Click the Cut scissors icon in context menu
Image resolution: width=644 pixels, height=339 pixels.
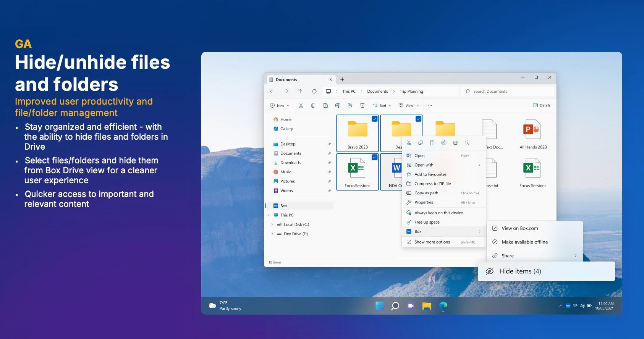click(x=409, y=143)
